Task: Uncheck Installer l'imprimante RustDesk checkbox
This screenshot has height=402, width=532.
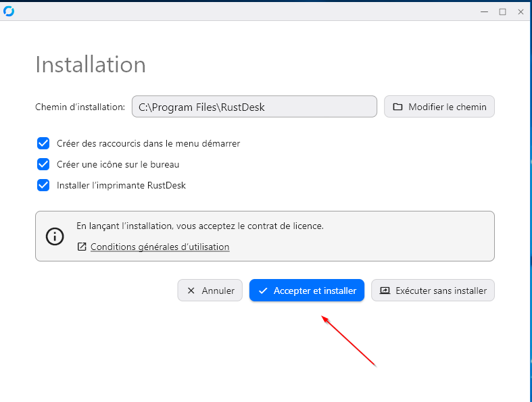Action: click(x=43, y=186)
